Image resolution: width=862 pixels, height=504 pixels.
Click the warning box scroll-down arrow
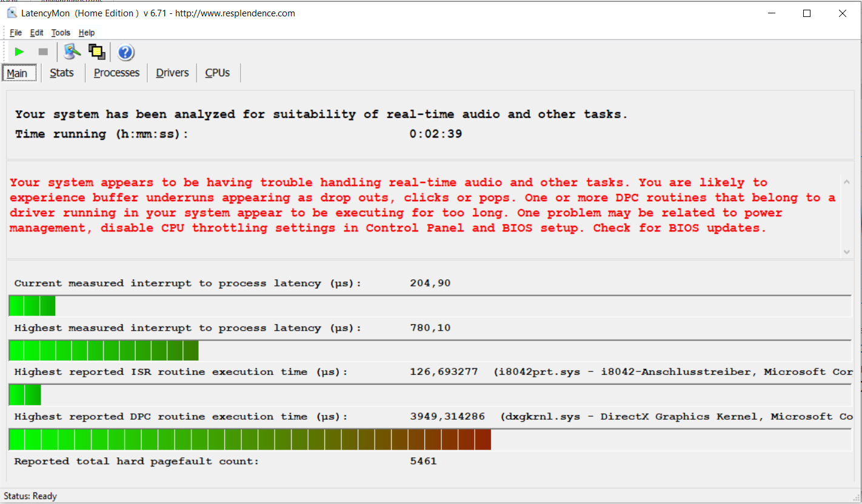pos(847,252)
